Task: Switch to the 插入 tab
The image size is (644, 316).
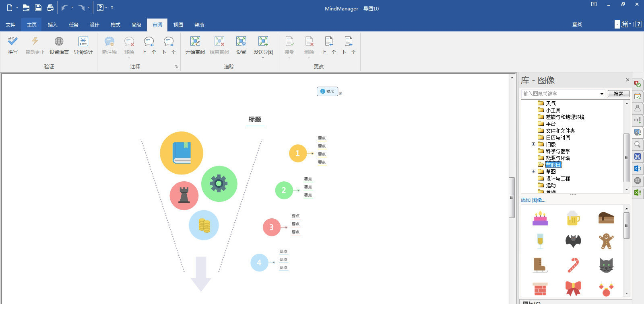Action: (x=53, y=25)
